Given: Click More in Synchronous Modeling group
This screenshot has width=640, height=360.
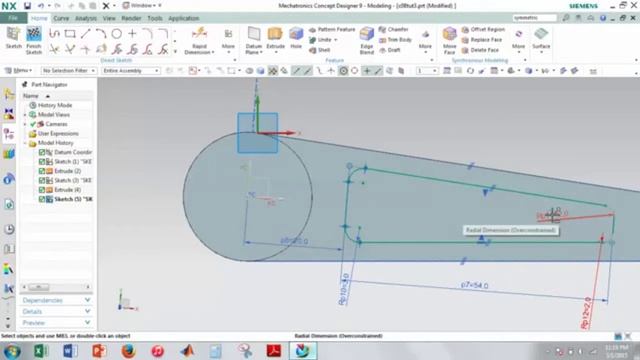Looking at the screenshot, I should (518, 40).
